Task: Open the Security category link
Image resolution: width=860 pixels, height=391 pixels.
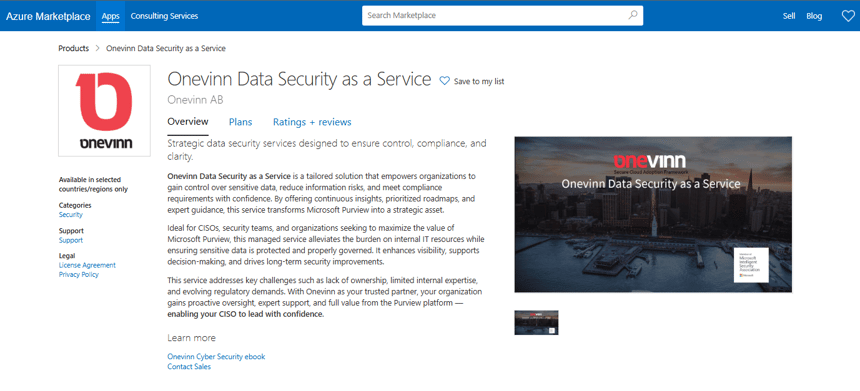Action: click(x=71, y=214)
